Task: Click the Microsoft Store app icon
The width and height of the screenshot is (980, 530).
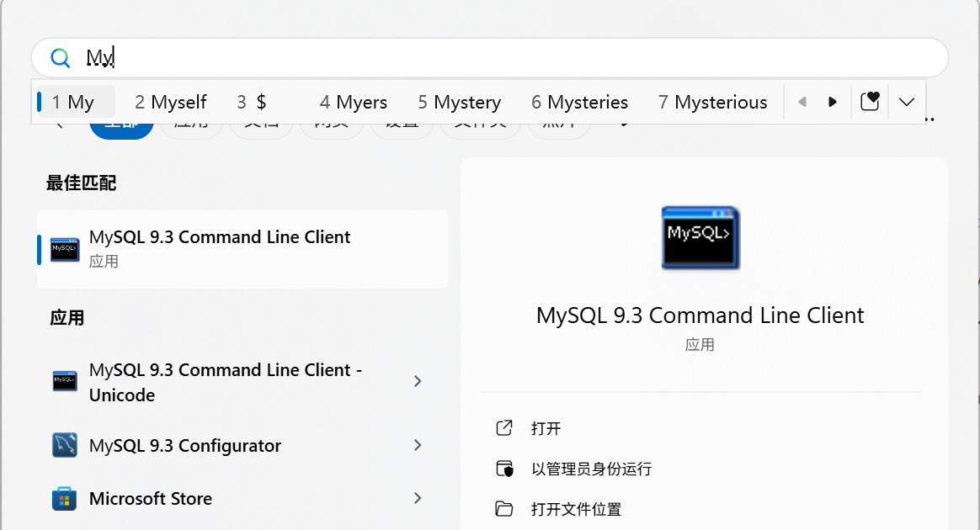Action: [64, 498]
